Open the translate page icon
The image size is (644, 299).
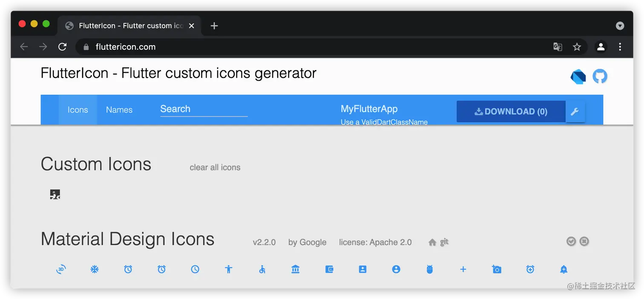[x=558, y=47]
